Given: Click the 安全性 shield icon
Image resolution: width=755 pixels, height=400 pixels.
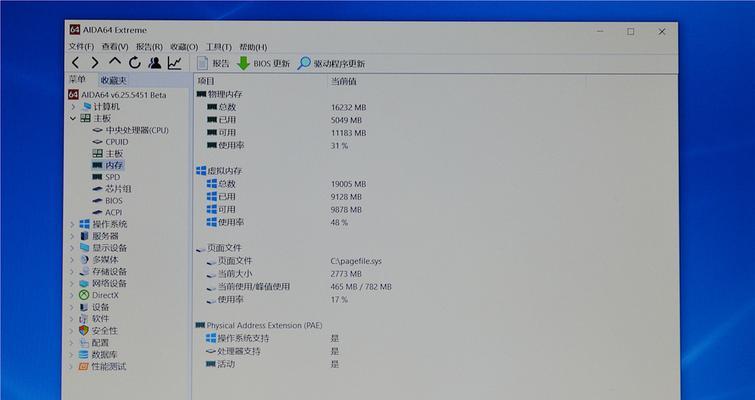Looking at the screenshot, I should click(84, 330).
